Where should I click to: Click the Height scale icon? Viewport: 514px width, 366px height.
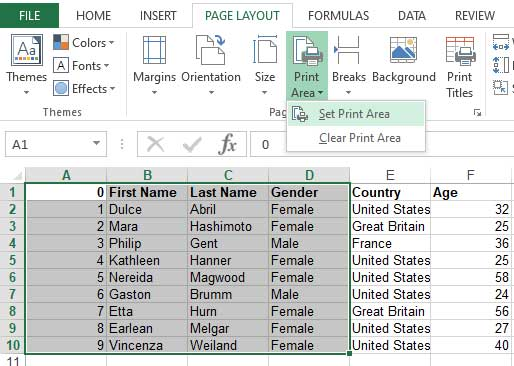click(501, 65)
